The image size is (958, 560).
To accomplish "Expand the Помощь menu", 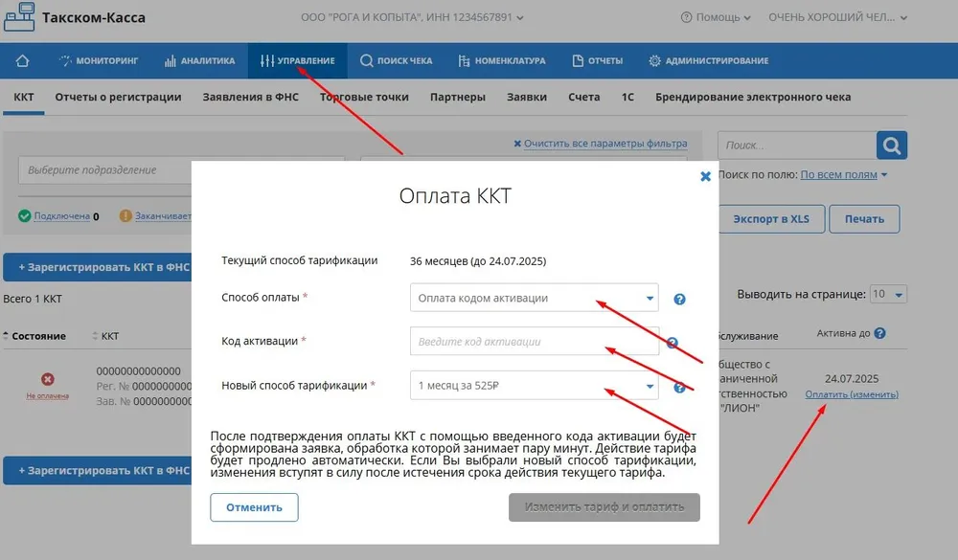I will coord(716,18).
